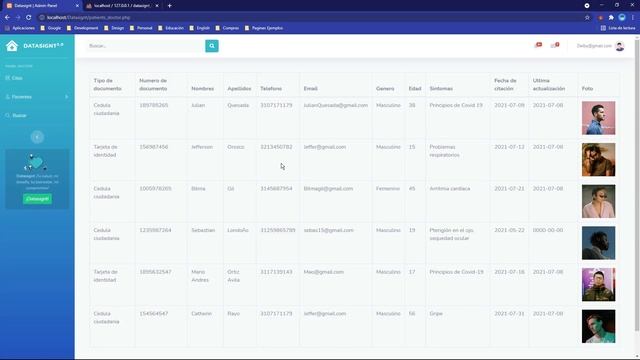The height and width of the screenshot is (360, 640).
Task: Click the user email in top bar
Action: [594, 46]
